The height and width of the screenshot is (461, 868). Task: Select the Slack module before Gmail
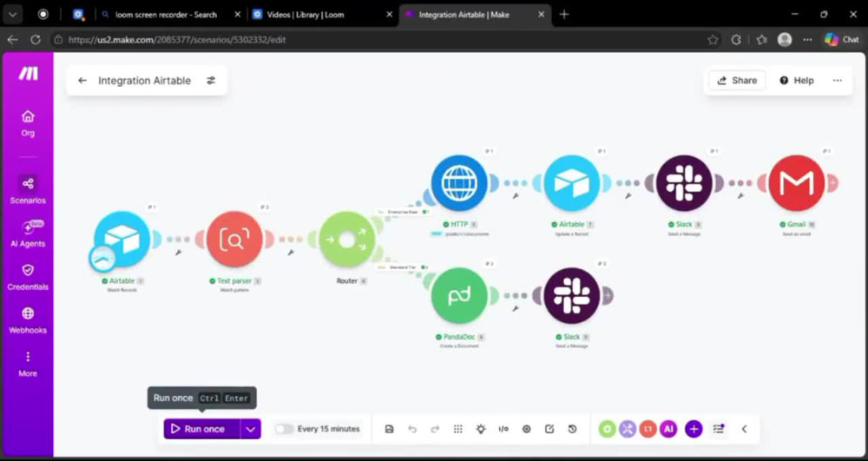(684, 182)
